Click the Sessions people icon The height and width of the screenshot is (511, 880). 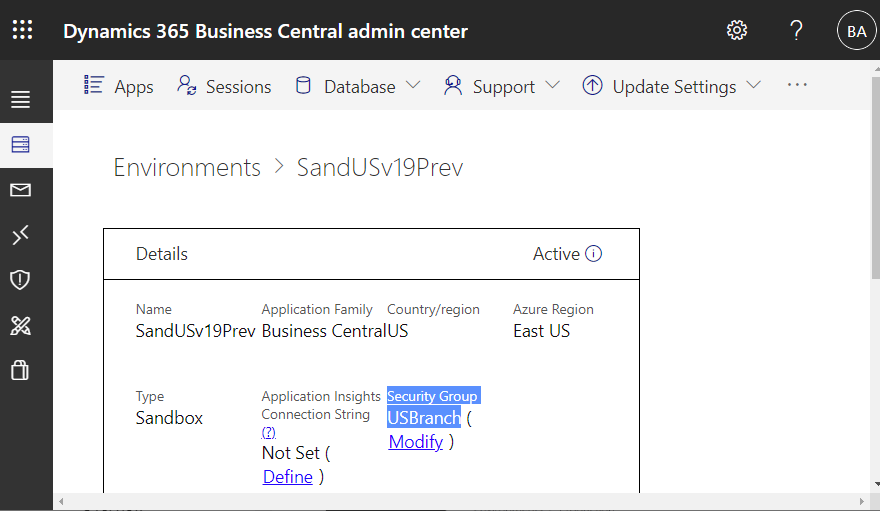tap(186, 85)
